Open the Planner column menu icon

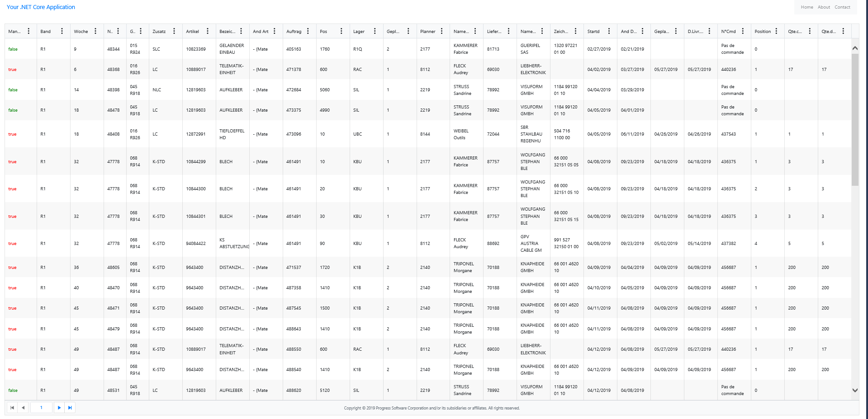click(442, 31)
